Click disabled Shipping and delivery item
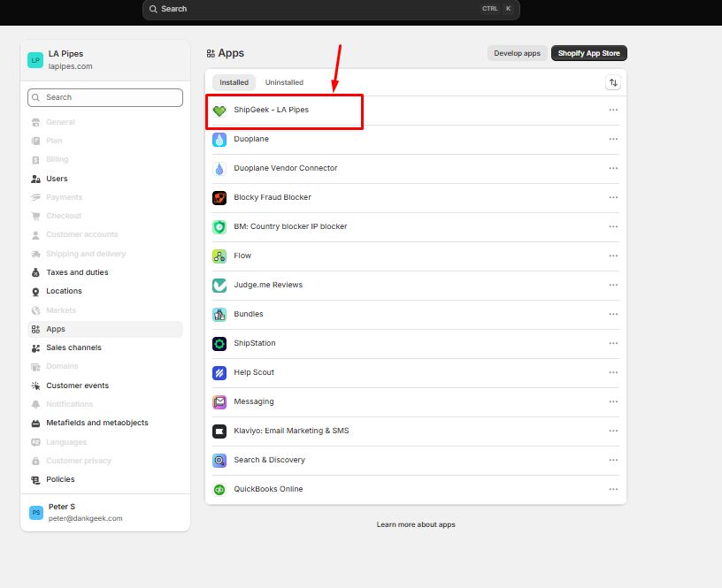This screenshot has width=722, height=588. [x=105, y=254]
